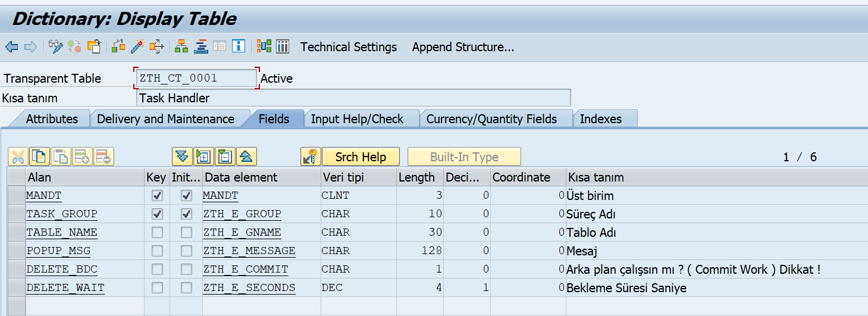Click the Srch Help button
868x316 pixels.
tap(361, 157)
